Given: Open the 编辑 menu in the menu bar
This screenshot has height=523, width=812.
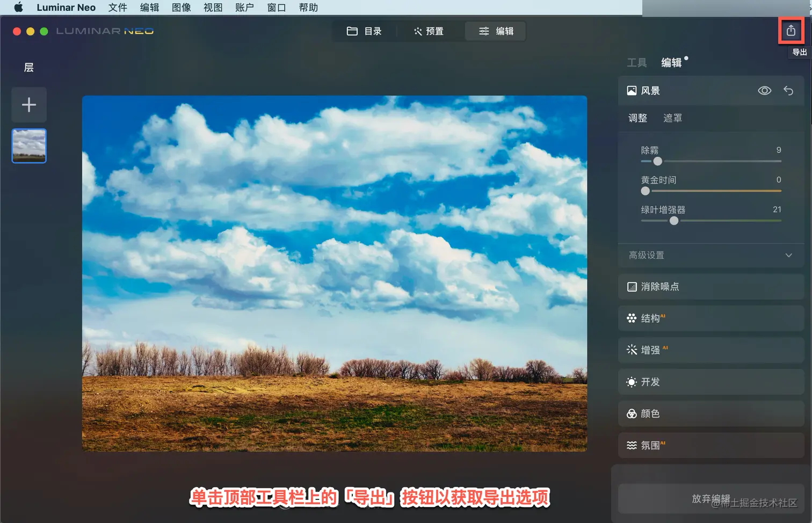Looking at the screenshot, I should point(150,8).
